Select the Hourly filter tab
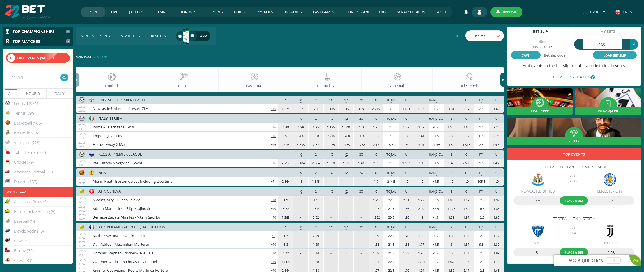 click(33, 93)
